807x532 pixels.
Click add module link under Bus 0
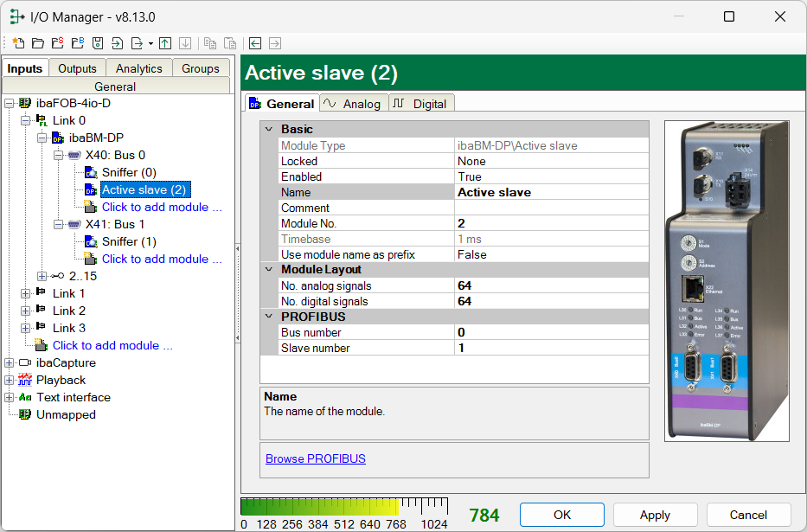point(162,207)
